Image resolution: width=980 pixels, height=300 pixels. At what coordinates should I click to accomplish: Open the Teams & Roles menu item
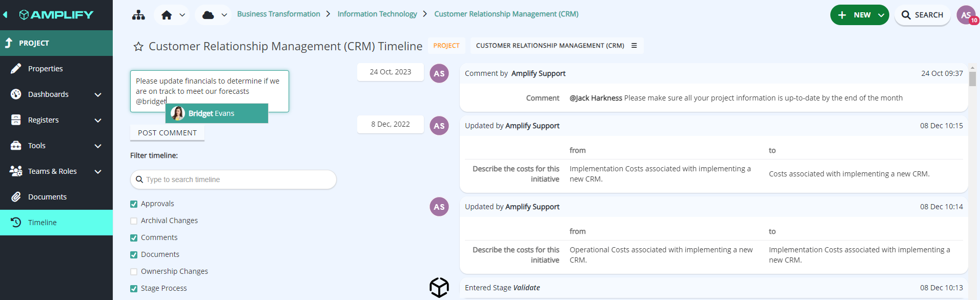(56, 171)
